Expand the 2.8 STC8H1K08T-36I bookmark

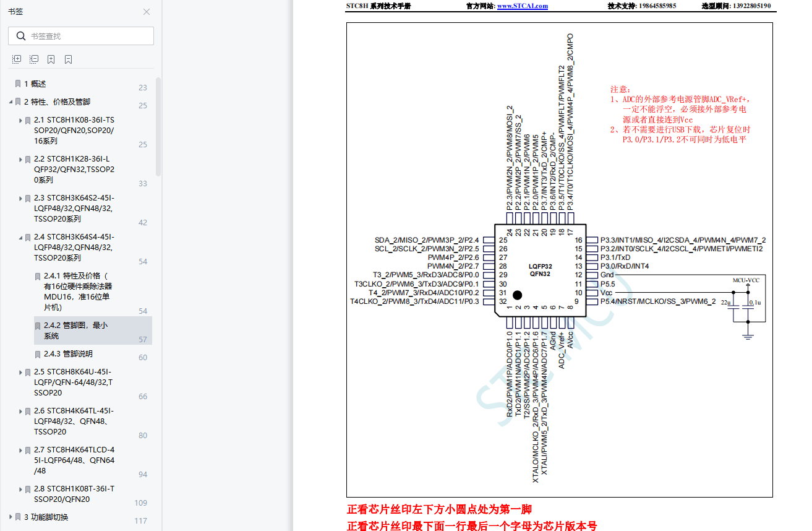(20, 490)
